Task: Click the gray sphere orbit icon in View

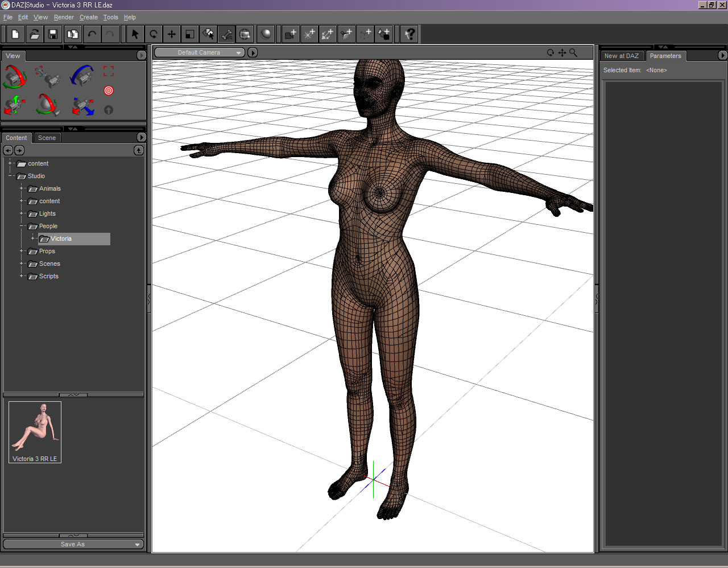Action: tap(48, 106)
